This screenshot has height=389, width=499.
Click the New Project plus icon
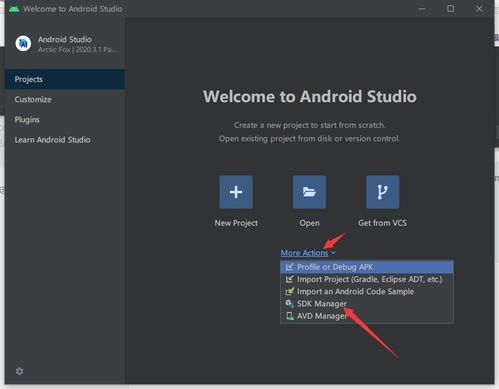(x=236, y=192)
